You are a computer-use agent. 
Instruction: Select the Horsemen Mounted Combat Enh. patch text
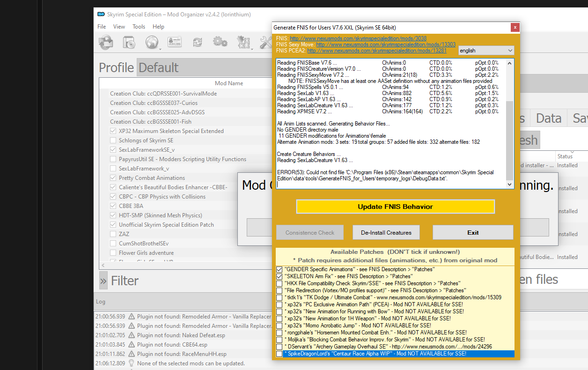click(x=375, y=333)
